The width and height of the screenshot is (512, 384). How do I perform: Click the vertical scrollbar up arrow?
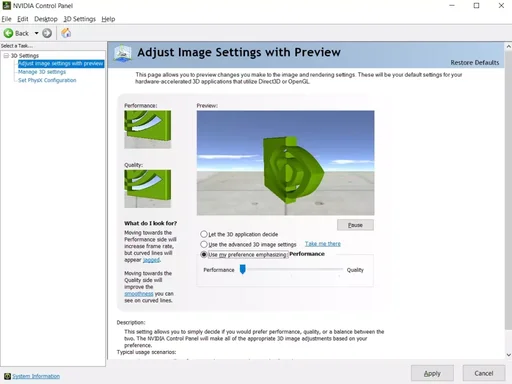coord(509,47)
